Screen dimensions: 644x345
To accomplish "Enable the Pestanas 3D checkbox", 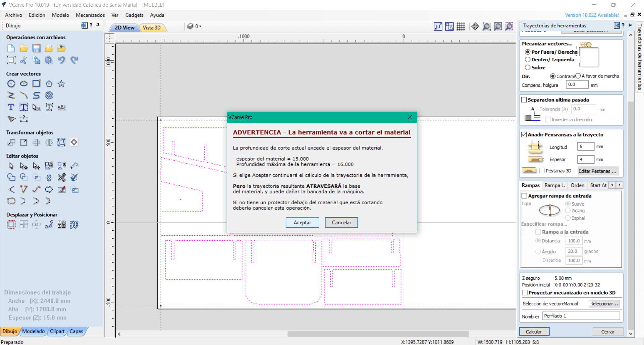I will [542, 171].
